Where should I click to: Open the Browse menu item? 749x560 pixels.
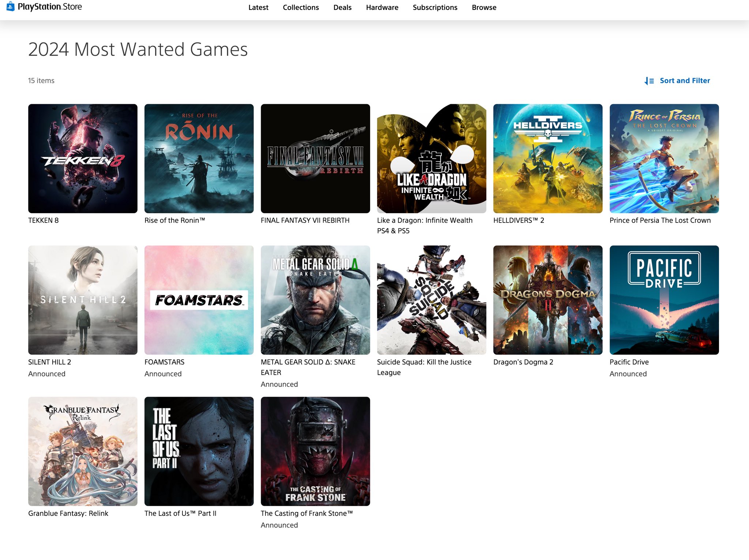484,7
